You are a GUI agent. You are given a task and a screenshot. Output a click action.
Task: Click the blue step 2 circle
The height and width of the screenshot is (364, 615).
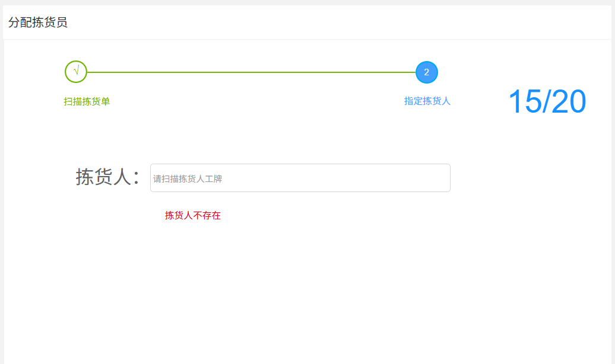(427, 72)
